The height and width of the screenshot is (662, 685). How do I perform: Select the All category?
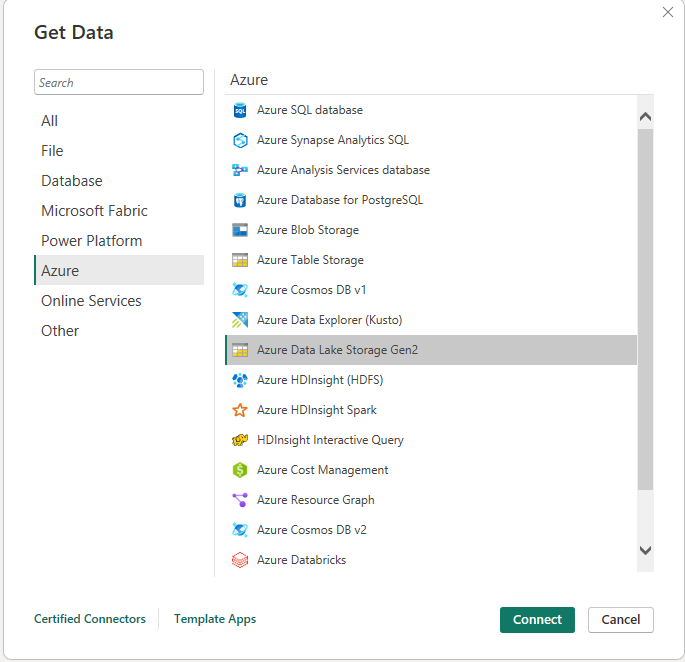click(119, 121)
